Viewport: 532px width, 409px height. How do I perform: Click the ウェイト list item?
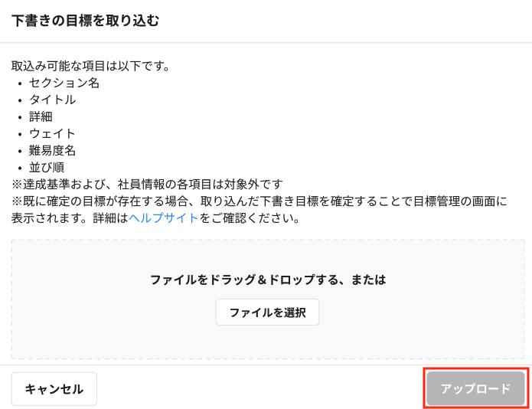(x=53, y=133)
